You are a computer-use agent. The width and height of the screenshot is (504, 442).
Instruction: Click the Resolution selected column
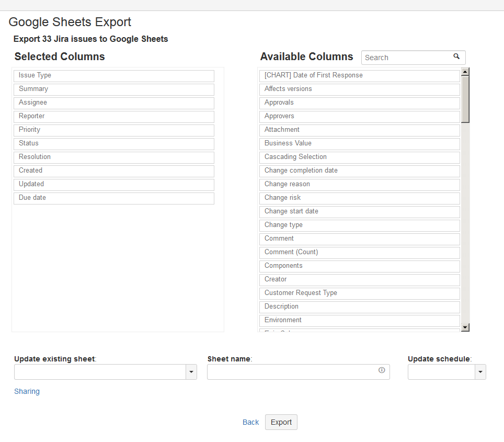[113, 157]
